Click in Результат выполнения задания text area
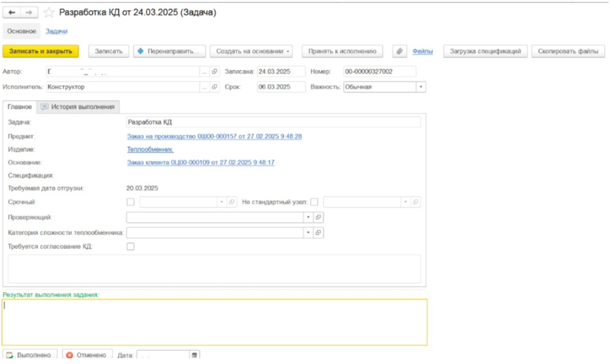Viewport: 611px width, 364px height. pos(214,322)
